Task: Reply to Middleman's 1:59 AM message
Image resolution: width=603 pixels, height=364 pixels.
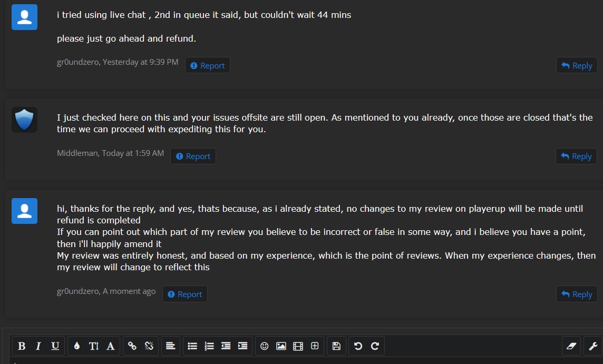Action: coord(576,156)
